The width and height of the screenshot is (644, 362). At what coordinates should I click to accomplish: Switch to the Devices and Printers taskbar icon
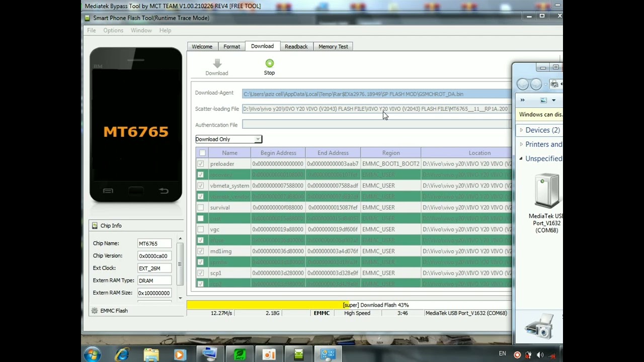click(328, 354)
